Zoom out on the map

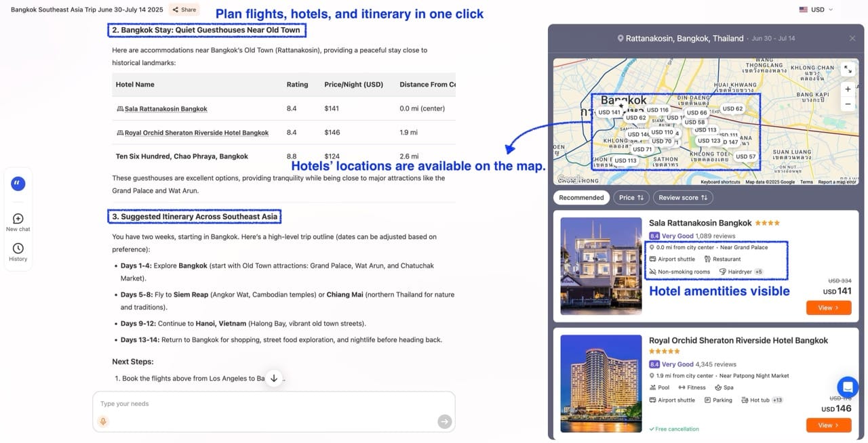848,104
